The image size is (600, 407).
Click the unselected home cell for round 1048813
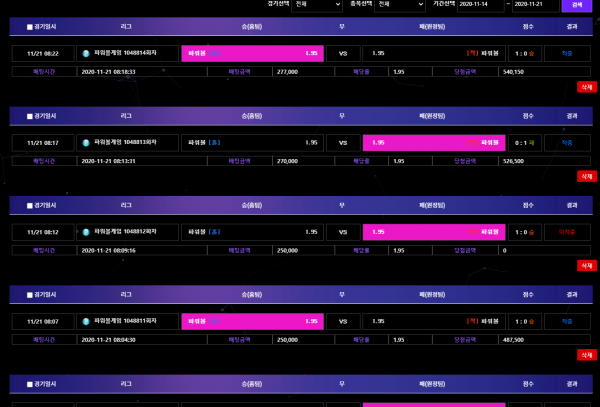(253, 143)
